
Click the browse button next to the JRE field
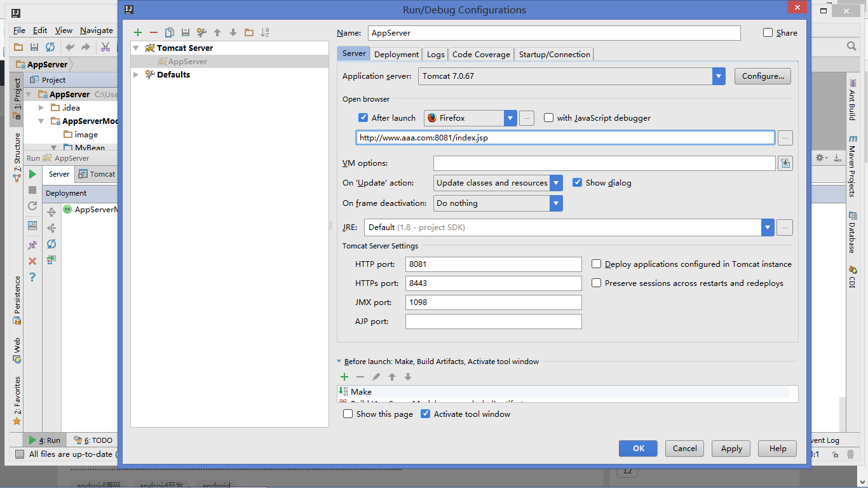pos(785,227)
